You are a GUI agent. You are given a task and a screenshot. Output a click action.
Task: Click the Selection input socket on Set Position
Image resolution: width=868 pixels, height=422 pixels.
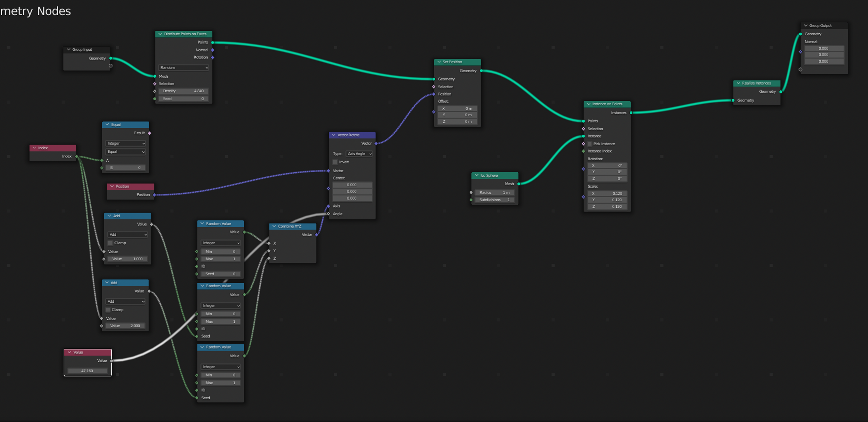433,87
